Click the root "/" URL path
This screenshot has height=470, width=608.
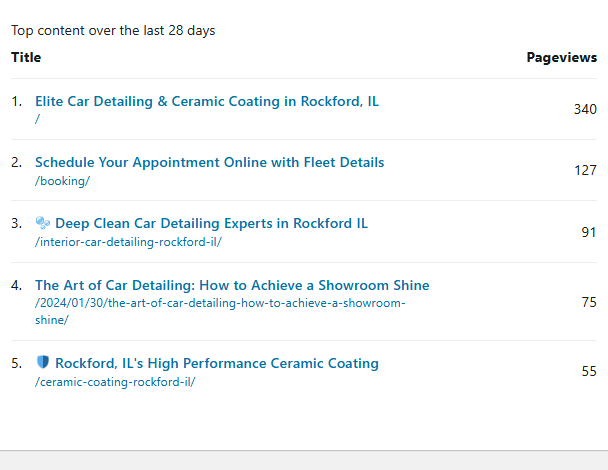pyautogui.click(x=37, y=119)
